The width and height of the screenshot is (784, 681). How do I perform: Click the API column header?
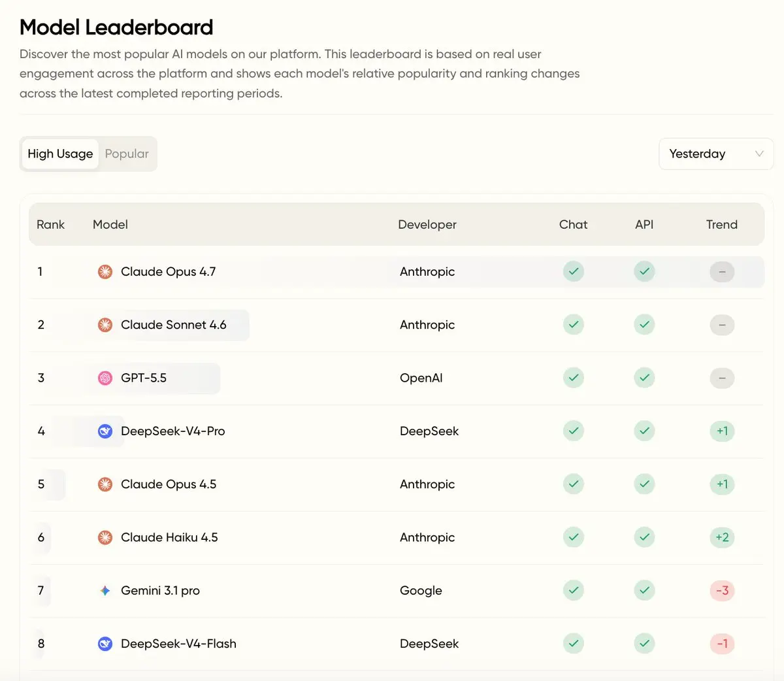coord(644,224)
